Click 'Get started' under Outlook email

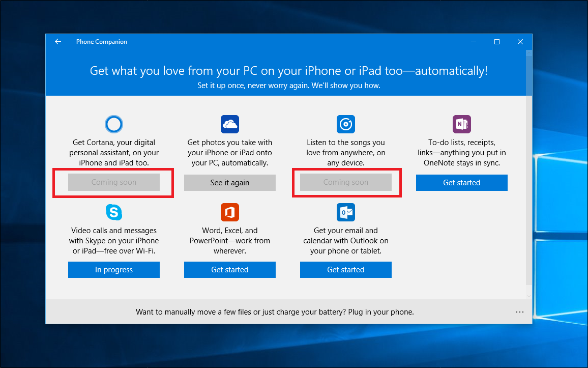346,270
